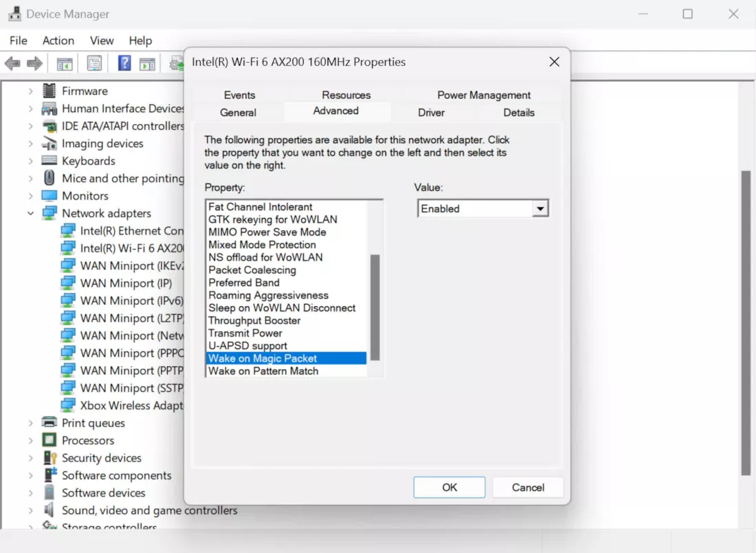Select Wake on Pattern Match property

pyautogui.click(x=263, y=371)
